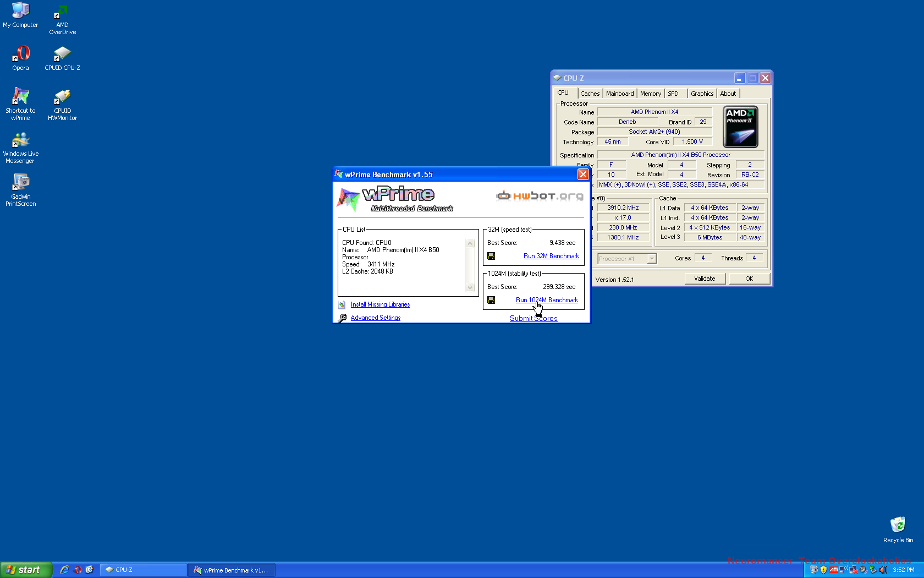Click the down arrow in the wPrime CPU List scrollbar

coord(470,288)
